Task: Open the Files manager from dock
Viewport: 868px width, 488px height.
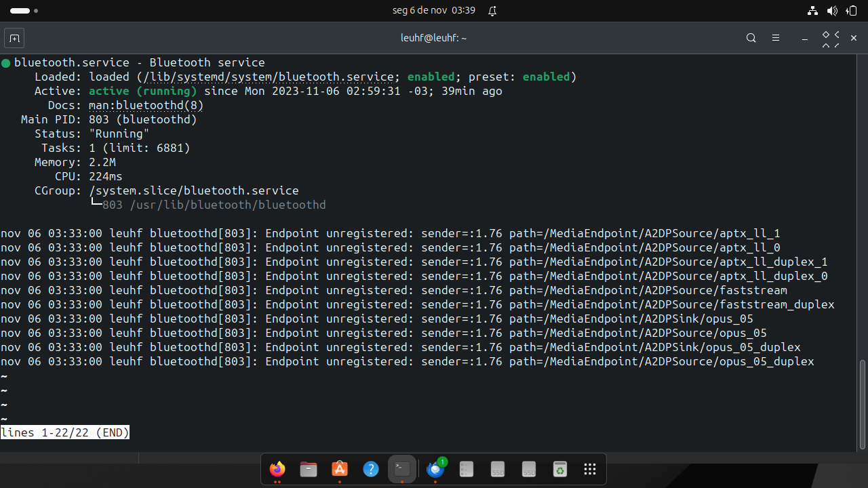Action: click(309, 469)
